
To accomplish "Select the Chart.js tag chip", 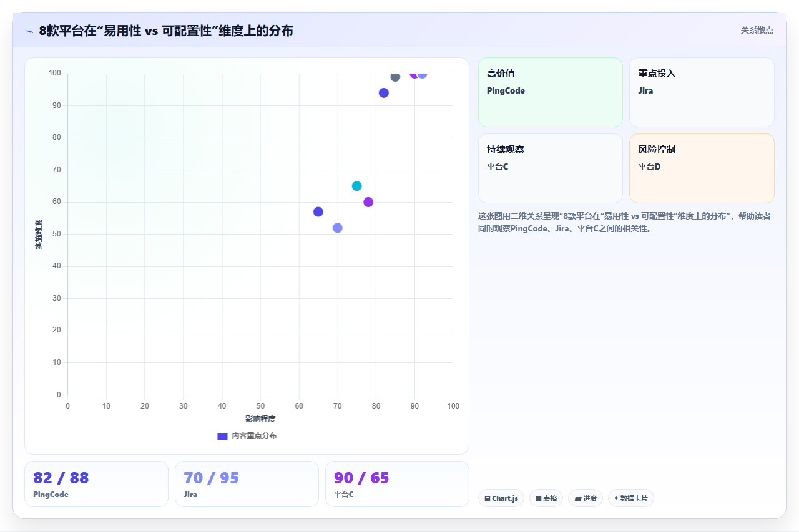I will [x=501, y=498].
